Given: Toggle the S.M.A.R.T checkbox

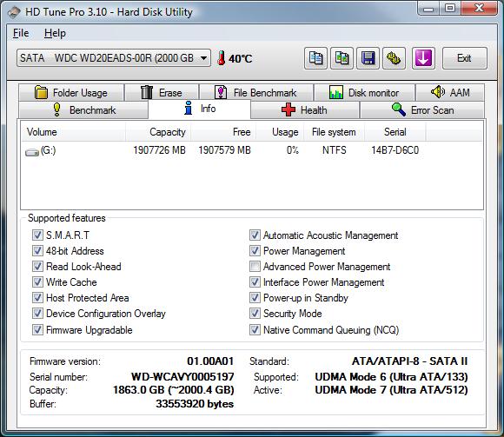Looking at the screenshot, I should pos(37,235).
